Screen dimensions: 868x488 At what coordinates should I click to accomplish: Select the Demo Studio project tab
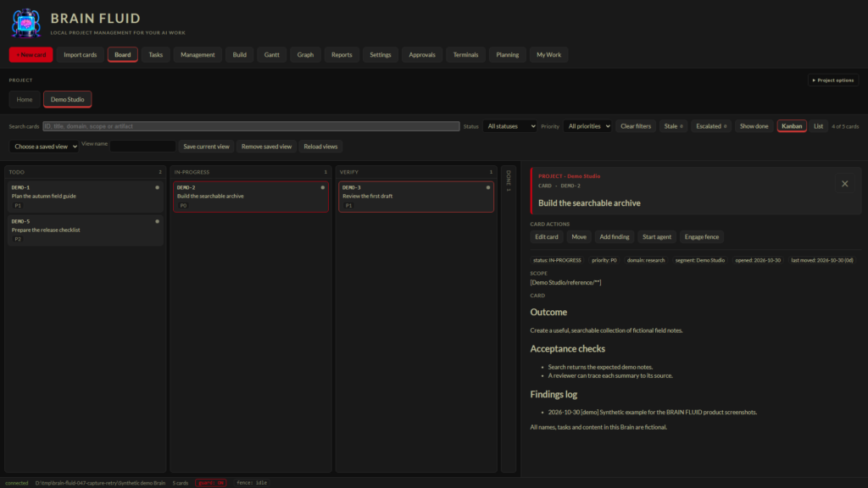point(68,100)
